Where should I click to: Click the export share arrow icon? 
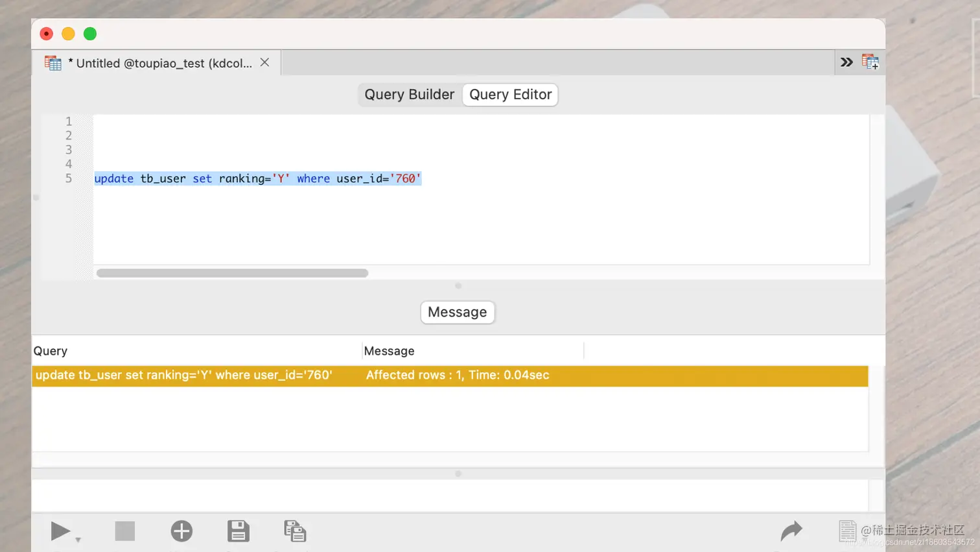791,531
